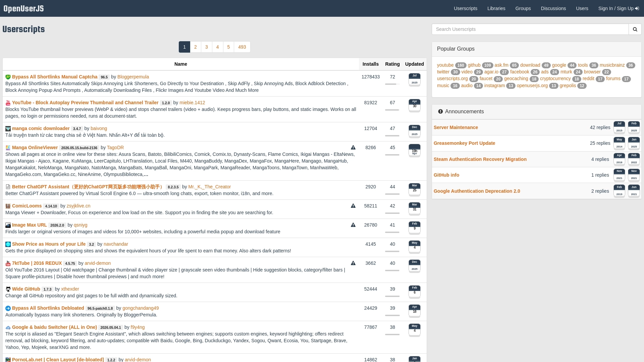Click the Show Price as Hours script icon
Image resolution: width=644 pixels, height=362 pixels.
(x=8, y=244)
